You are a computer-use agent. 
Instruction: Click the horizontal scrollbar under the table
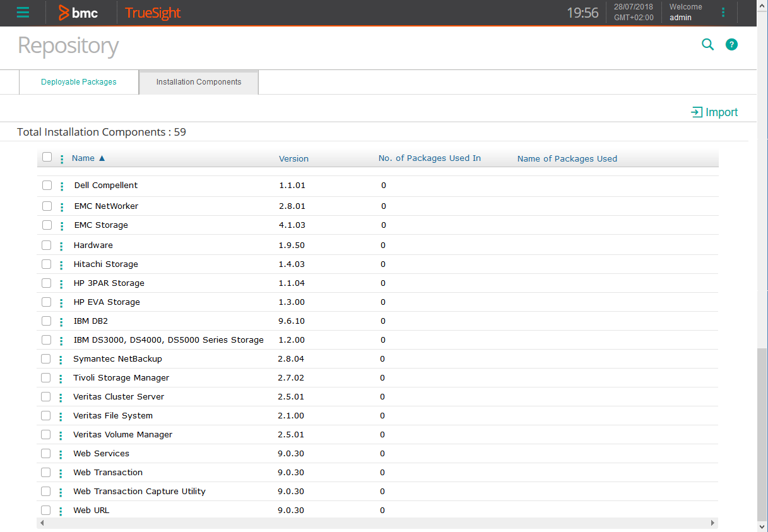pos(377,523)
